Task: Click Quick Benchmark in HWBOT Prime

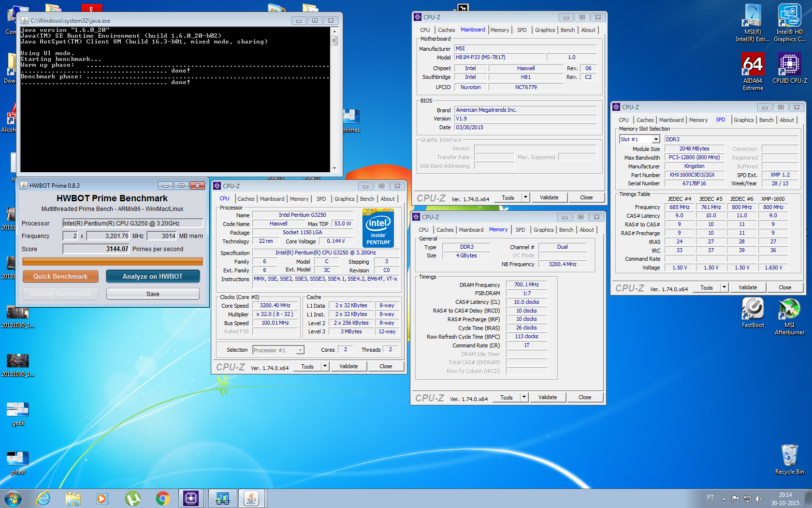Action: click(x=60, y=276)
